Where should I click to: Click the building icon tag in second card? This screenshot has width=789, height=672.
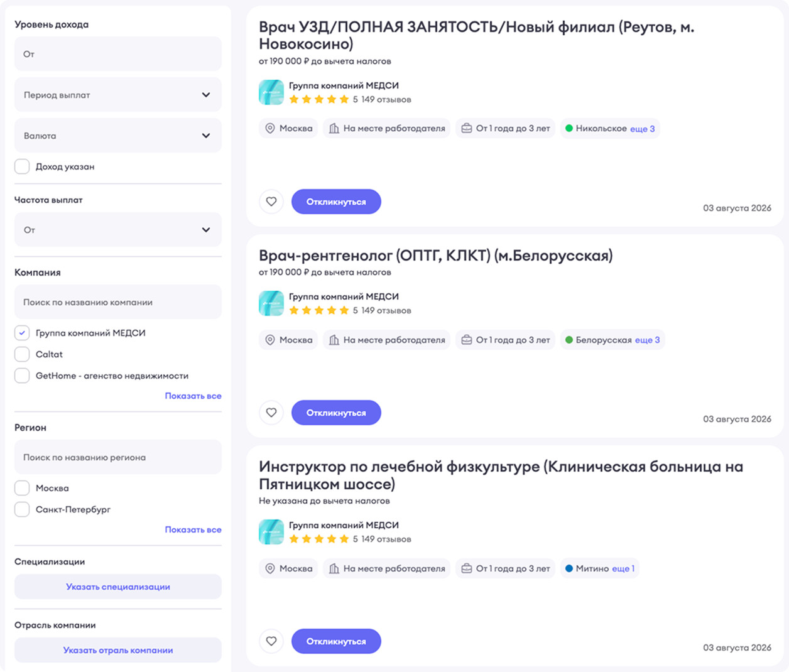click(x=387, y=340)
